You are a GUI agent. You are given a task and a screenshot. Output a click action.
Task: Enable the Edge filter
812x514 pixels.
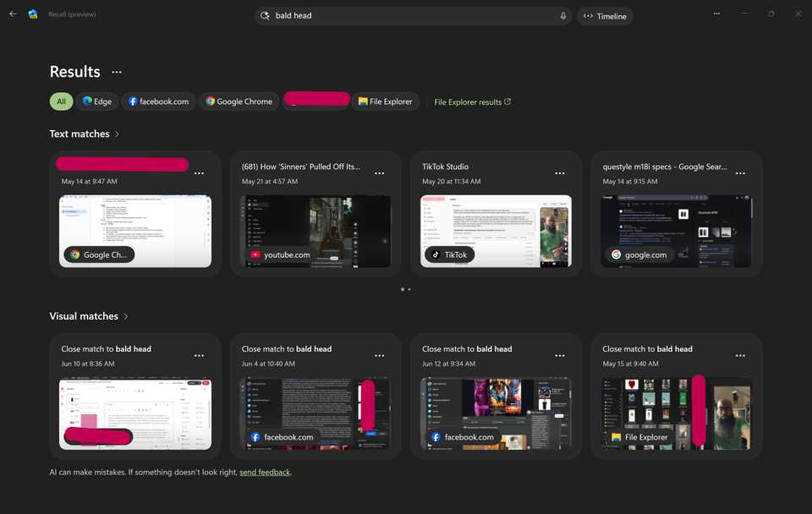(96, 101)
